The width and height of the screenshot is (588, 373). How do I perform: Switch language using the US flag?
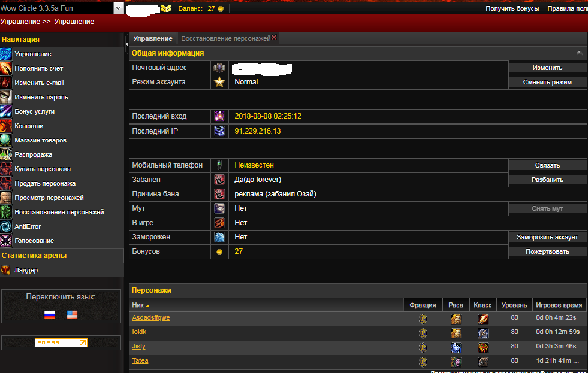72,314
